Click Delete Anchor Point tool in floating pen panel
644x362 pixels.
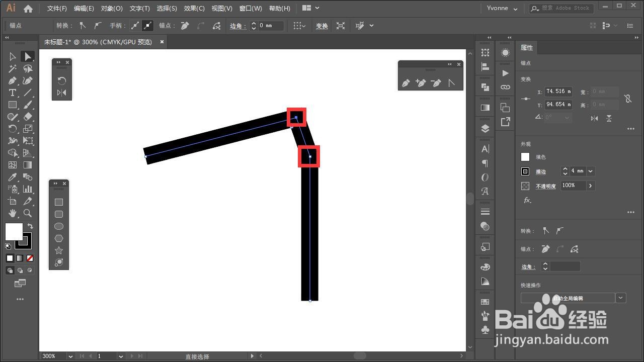436,83
